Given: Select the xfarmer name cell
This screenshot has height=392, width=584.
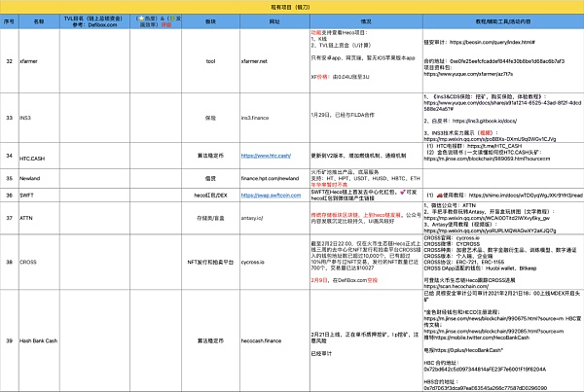Looking at the screenshot, I should click(x=39, y=60).
